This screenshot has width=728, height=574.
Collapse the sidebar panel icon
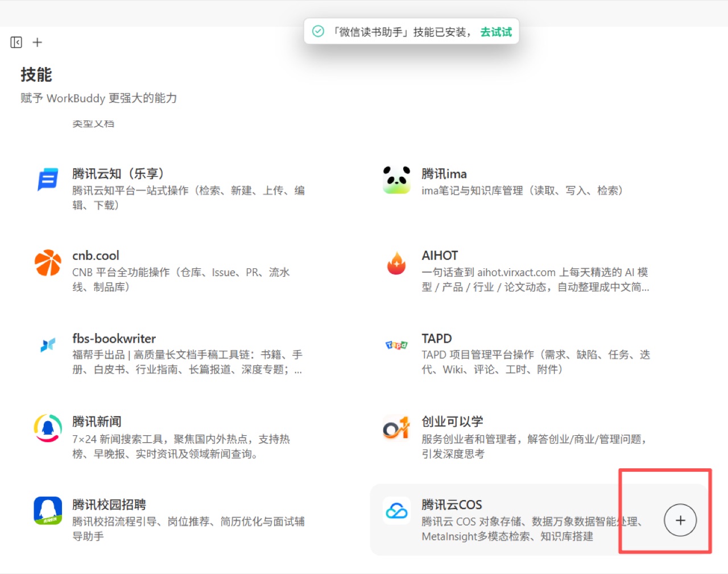point(16,42)
